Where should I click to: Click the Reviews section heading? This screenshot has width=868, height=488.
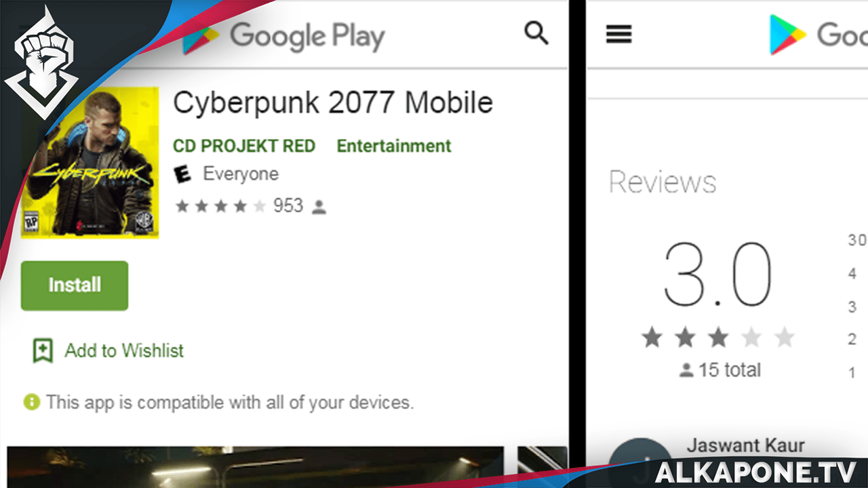point(663,182)
